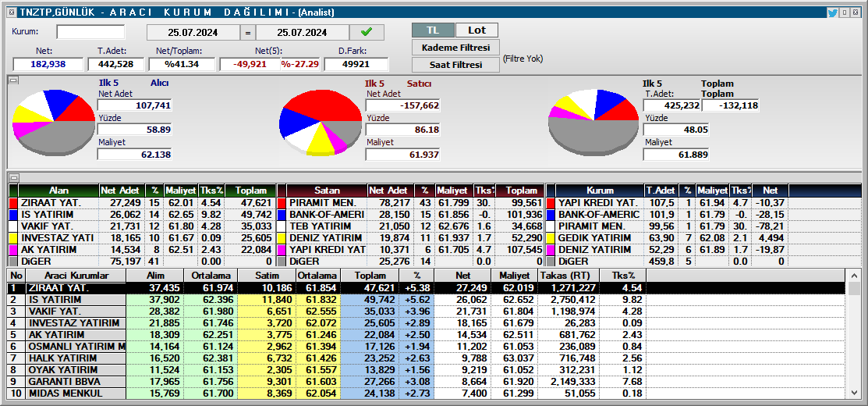The image size is (868, 406).
Task: Click Net/Toplam %41.34 field
Action: 182,64
